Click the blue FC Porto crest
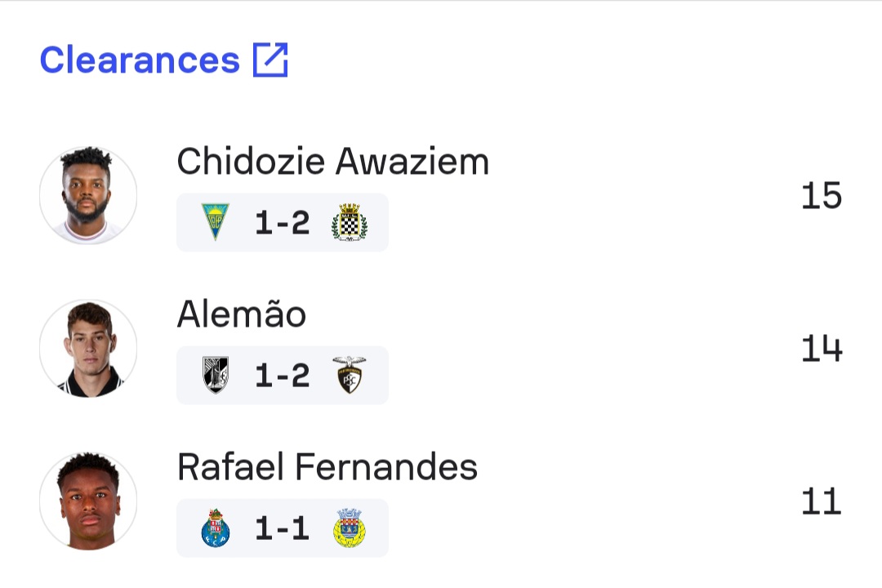Screen dimensions: 882x588 click(216, 528)
